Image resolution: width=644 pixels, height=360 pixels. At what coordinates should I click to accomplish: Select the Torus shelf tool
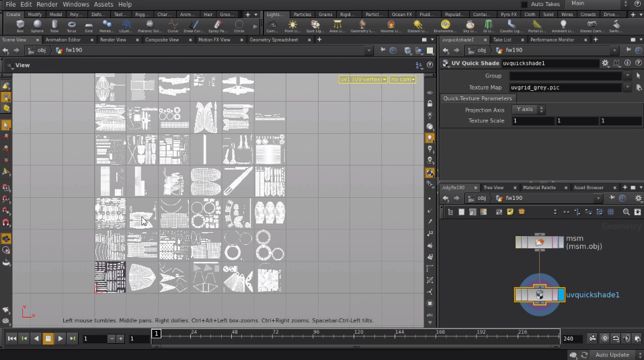[x=71, y=26]
